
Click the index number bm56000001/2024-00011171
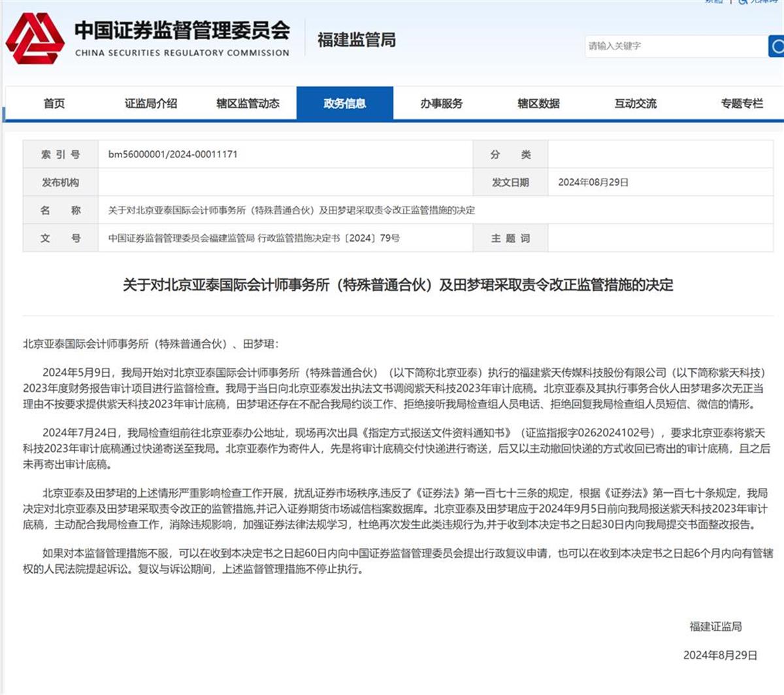pos(172,154)
